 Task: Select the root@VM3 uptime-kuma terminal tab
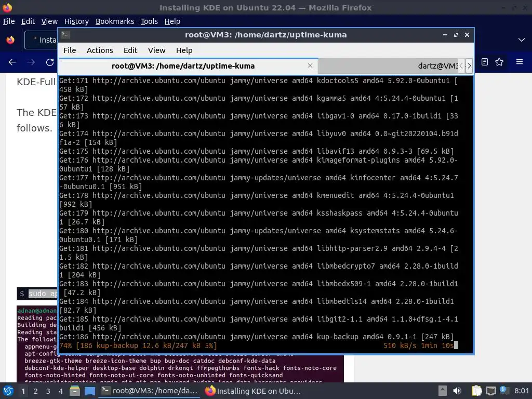[x=188, y=66]
